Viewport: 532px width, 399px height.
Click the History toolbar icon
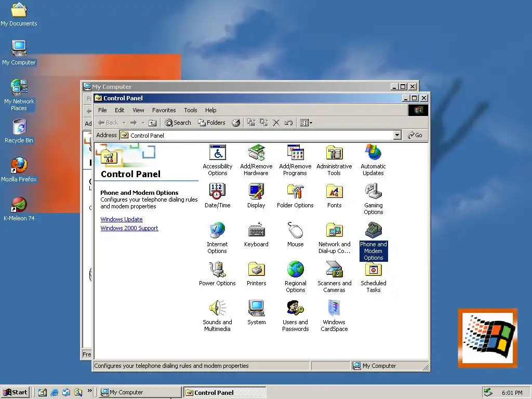pyautogui.click(x=236, y=123)
